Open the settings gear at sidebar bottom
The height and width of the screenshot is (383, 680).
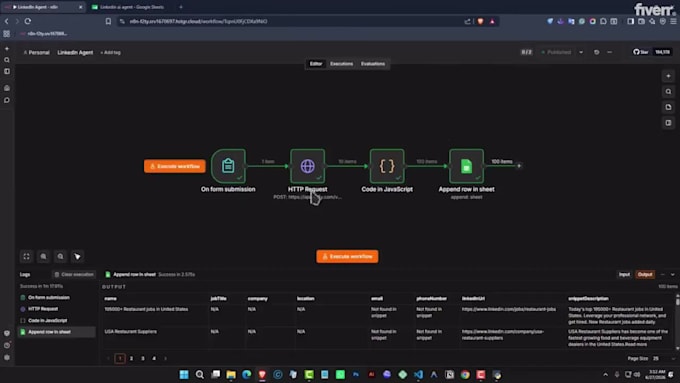[7, 357]
